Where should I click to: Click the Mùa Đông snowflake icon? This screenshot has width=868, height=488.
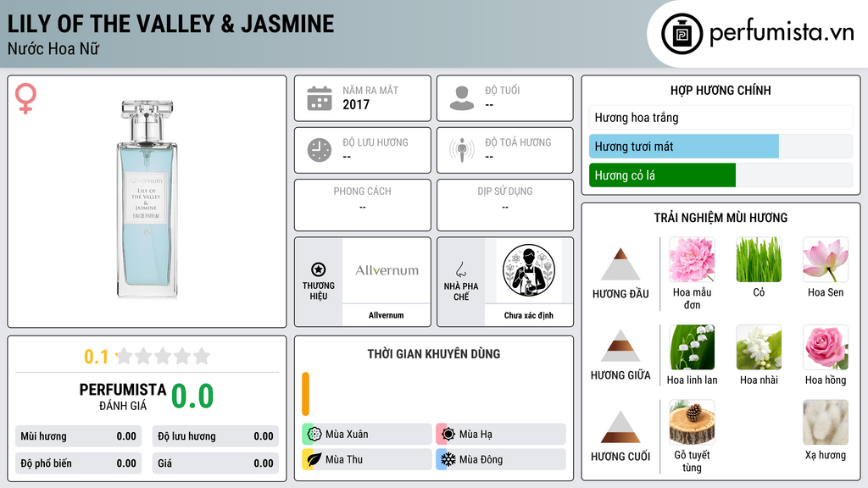click(x=448, y=459)
